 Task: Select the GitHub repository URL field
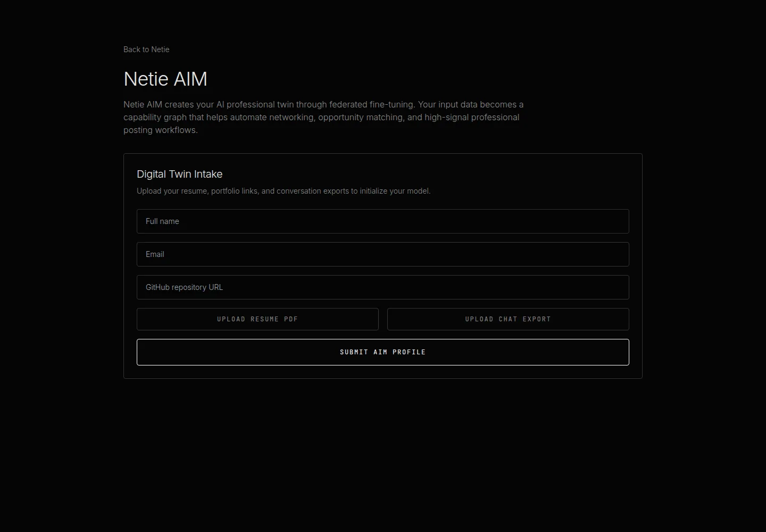pos(383,287)
